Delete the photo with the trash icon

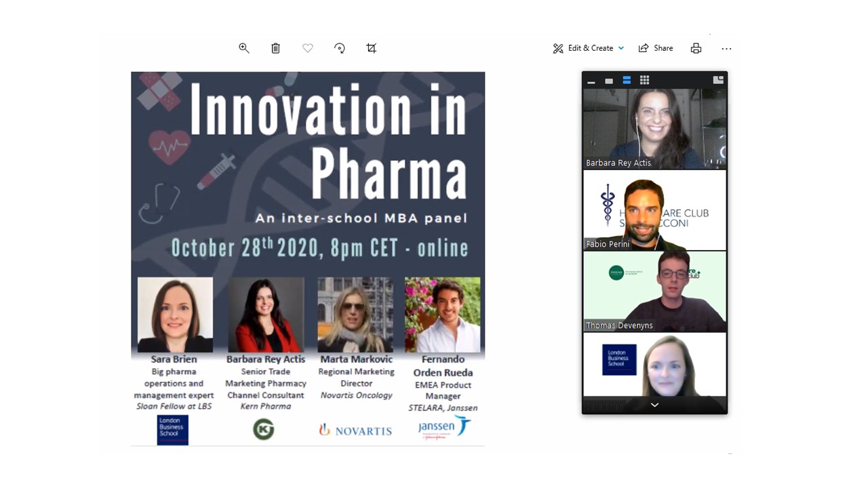click(275, 48)
